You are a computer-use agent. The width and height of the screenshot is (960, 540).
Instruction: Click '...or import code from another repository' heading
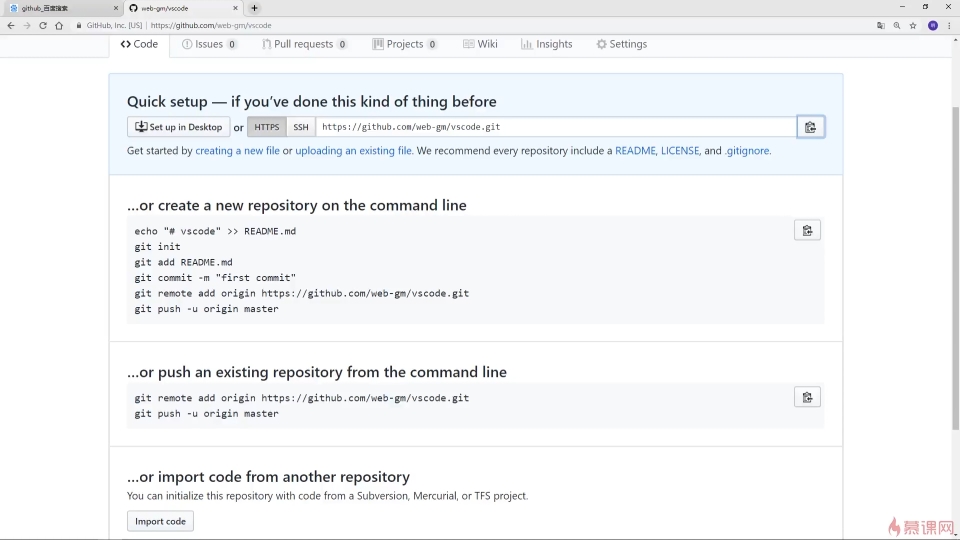click(x=268, y=477)
